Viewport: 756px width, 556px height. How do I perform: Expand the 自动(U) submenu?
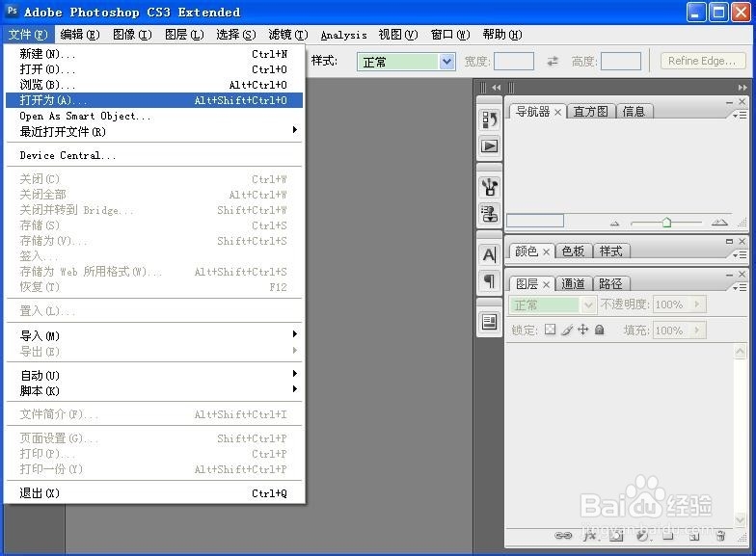[154, 375]
